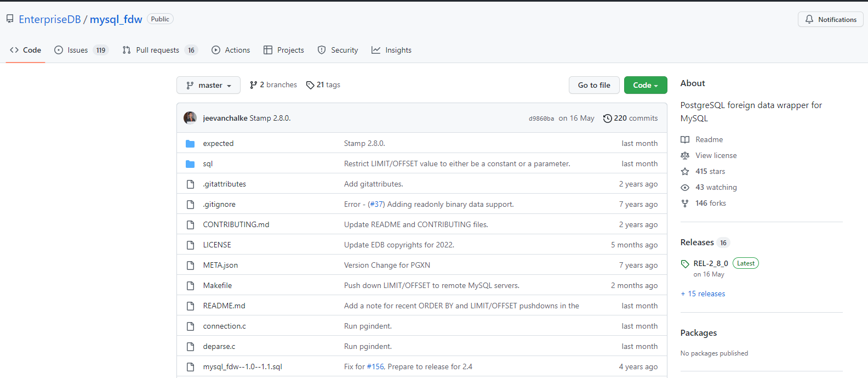Open commit hash d9860ba
Viewport: 868px width, 378px height.
tap(541, 119)
